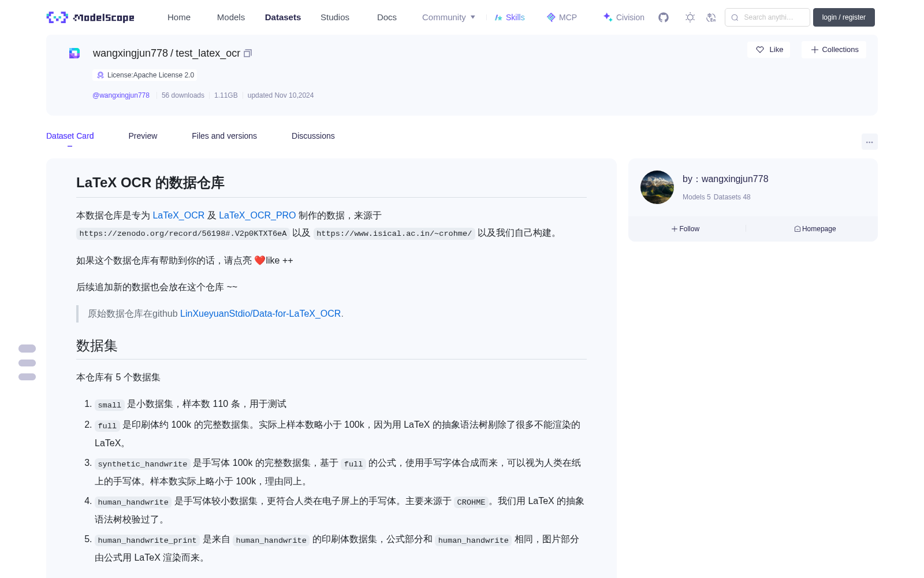Click the dataset avatar cube icon
This screenshot has height=578, width=924.
(74, 53)
